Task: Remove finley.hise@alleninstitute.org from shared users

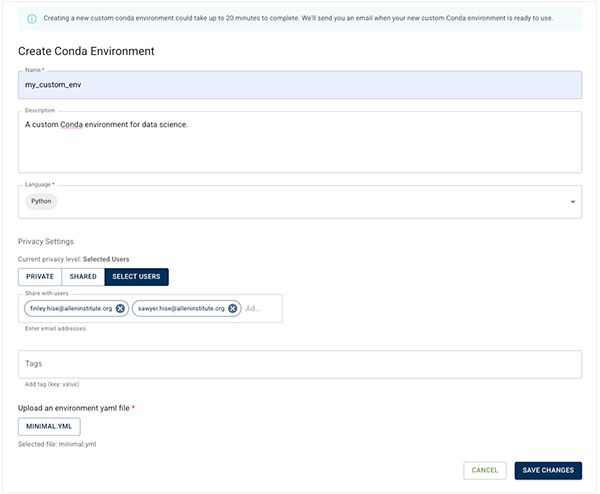Action: [120, 308]
